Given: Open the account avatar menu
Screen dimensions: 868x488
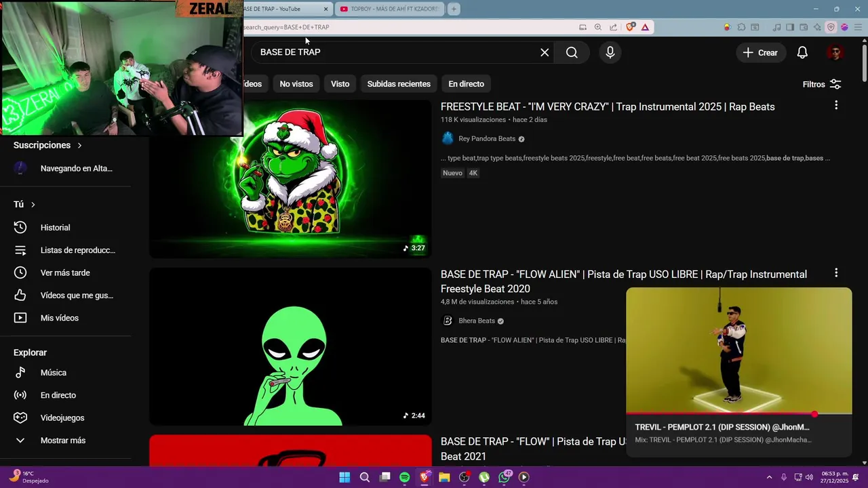Looking at the screenshot, I should point(835,52).
